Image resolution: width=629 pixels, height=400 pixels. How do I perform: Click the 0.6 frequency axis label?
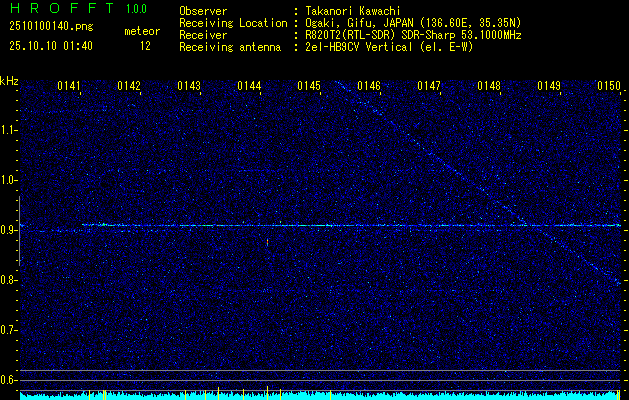(x=8, y=380)
